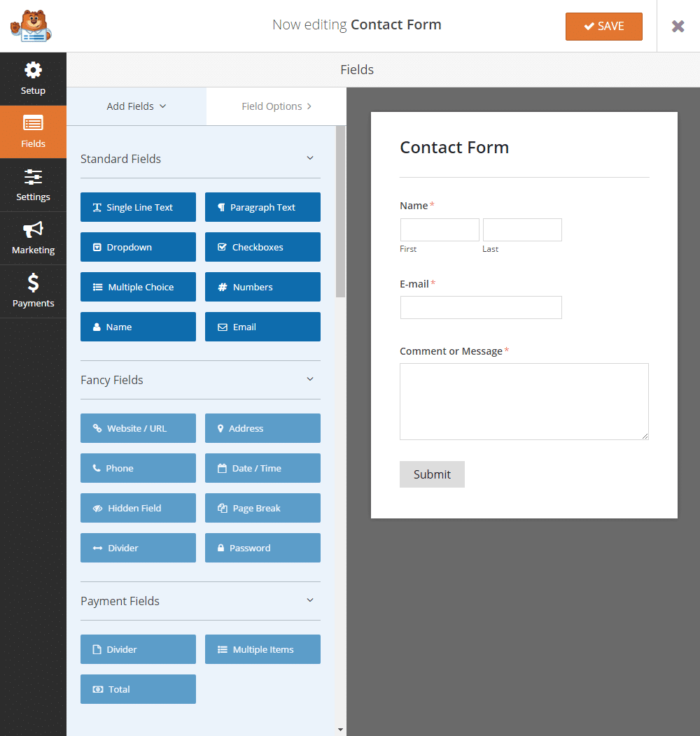Collapse the Fancy Fields section
Screen dimensions: 700x736
coord(310,379)
